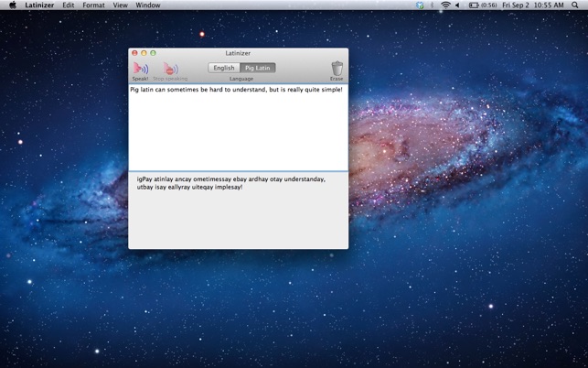Open the View menu
588x368 pixels.
(121, 5)
